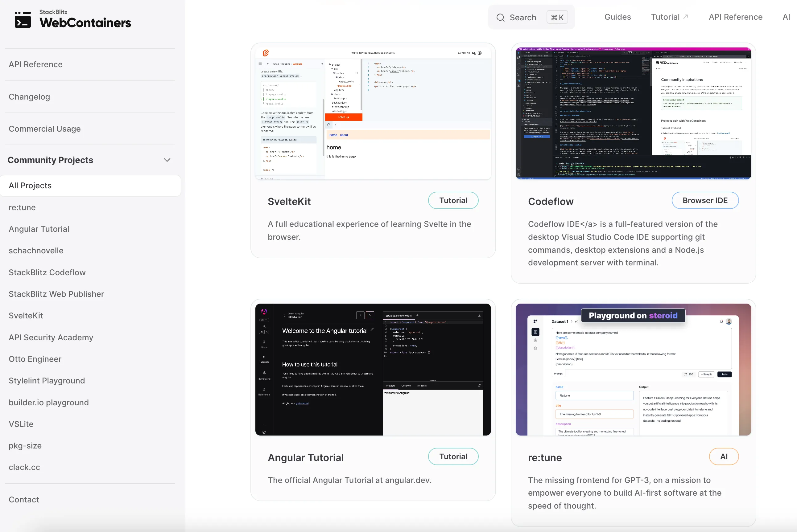Go to API Reference in top navigation
797x532 pixels.
coord(736,17)
